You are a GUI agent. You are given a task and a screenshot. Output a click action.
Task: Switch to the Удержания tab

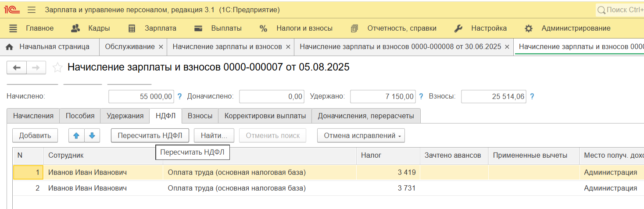point(125,116)
